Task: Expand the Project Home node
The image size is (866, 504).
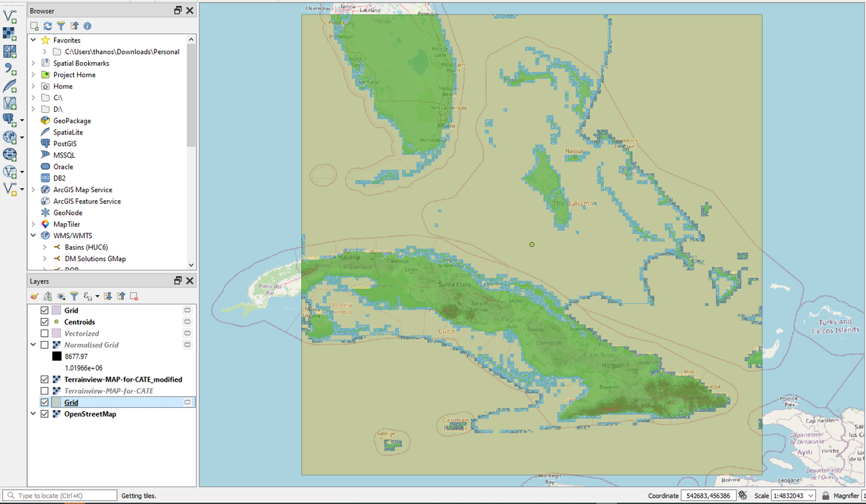Action: (33, 74)
